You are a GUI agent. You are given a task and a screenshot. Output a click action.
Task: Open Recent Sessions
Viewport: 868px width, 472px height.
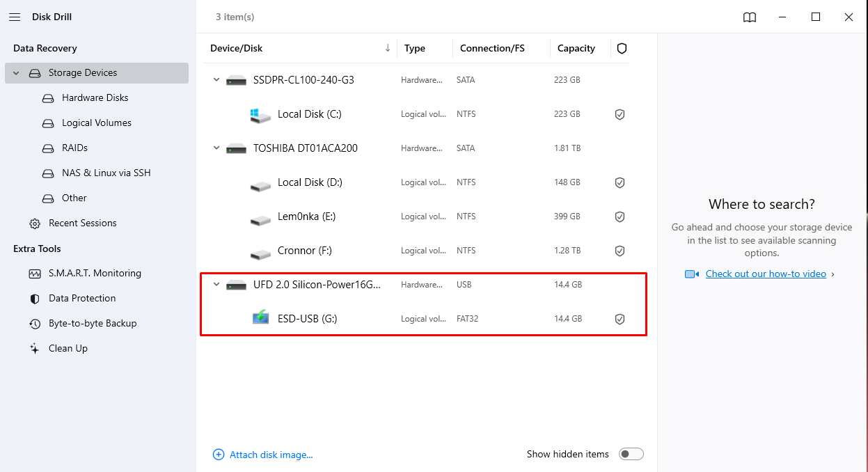[83, 223]
